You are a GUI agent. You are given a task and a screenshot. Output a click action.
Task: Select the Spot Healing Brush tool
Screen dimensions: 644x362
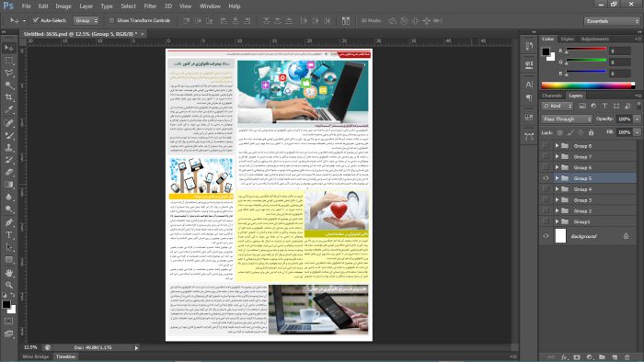[x=8, y=123]
